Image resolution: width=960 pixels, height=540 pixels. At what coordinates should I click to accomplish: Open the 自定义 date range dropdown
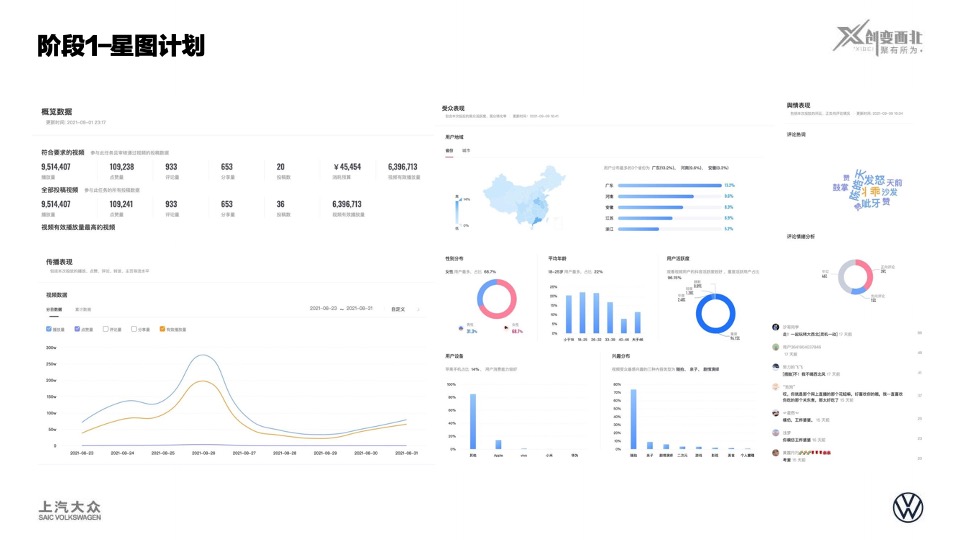coord(398,309)
